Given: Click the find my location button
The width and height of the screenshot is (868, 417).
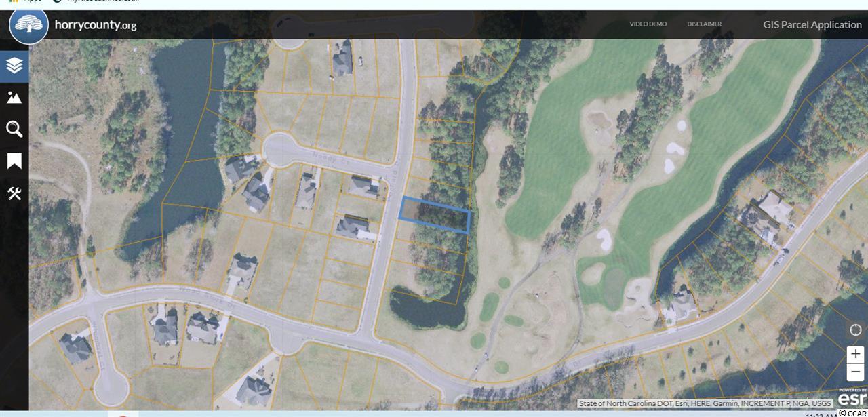Looking at the screenshot, I should pyautogui.click(x=855, y=330).
